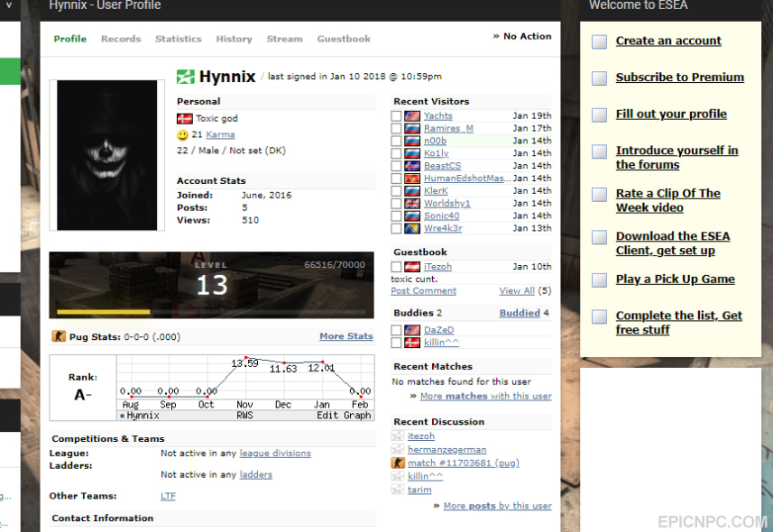Click the level 13 experience progress bar

[x=211, y=312]
